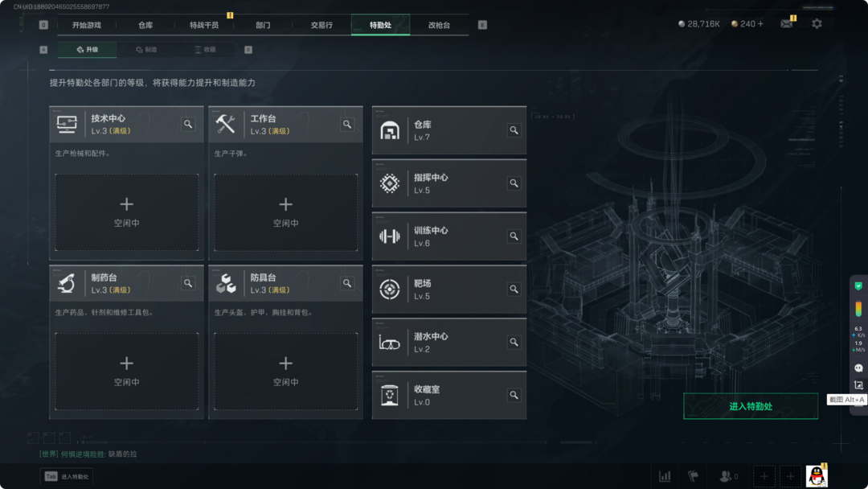Screen dimensions: 868x489
Task: Open the settings gear icon
Action: [x=817, y=24]
